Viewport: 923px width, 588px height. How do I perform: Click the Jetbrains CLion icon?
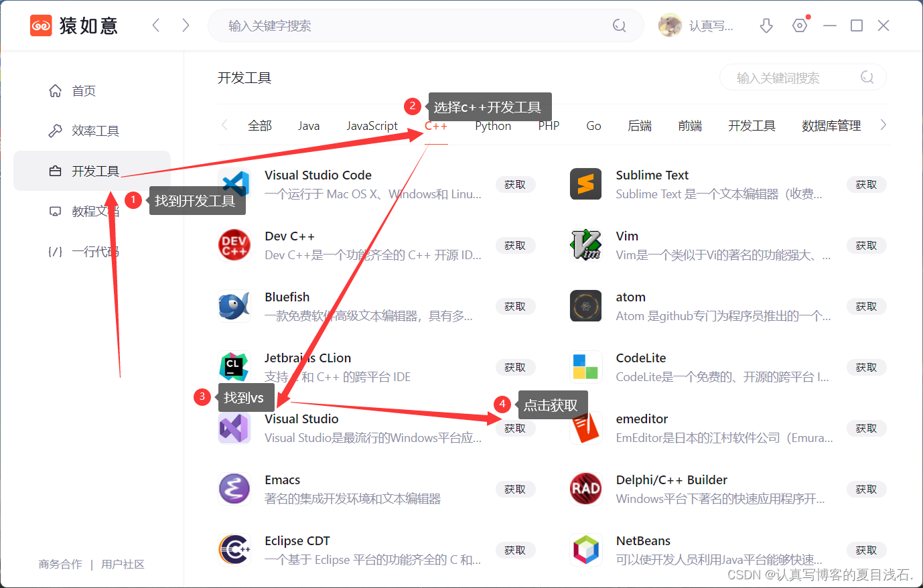[x=234, y=367]
